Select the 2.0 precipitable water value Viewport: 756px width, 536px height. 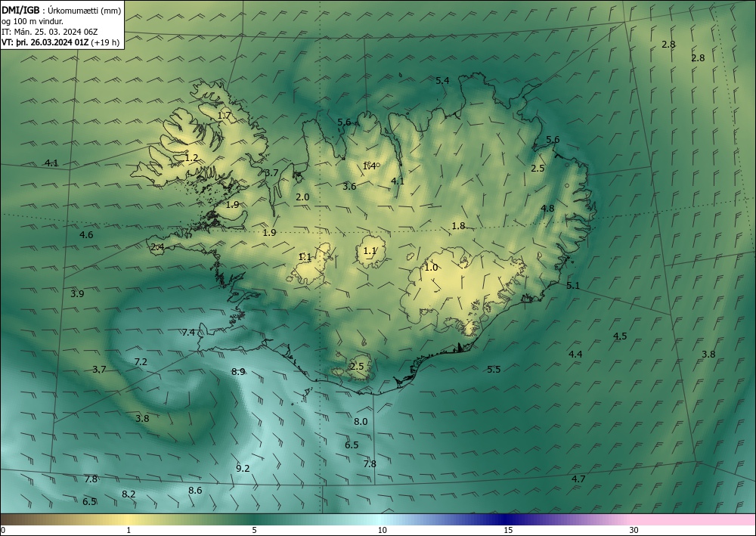point(302,197)
